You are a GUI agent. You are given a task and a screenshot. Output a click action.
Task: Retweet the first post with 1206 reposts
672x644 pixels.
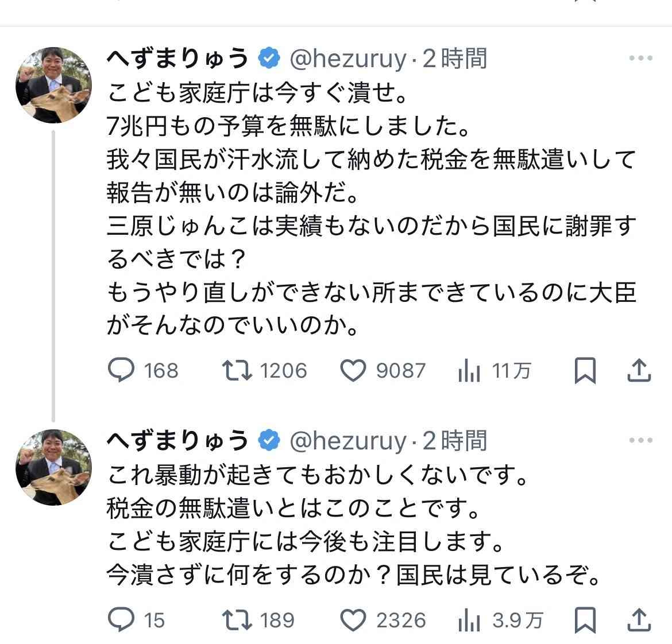pyautogui.click(x=237, y=370)
